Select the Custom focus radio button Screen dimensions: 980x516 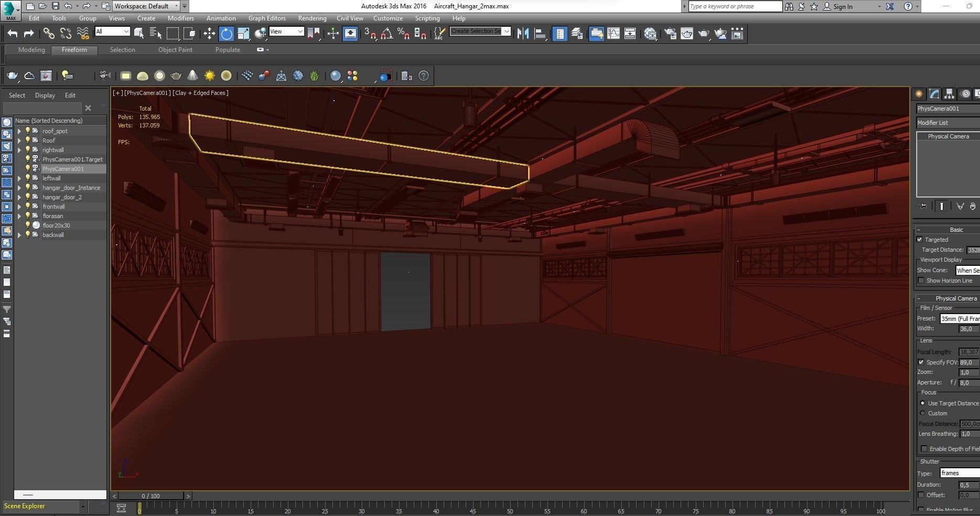click(x=923, y=413)
